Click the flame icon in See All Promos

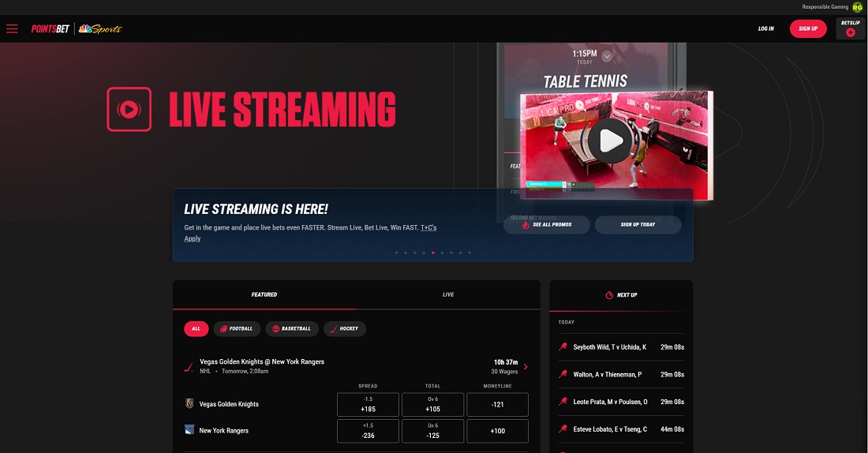(526, 225)
